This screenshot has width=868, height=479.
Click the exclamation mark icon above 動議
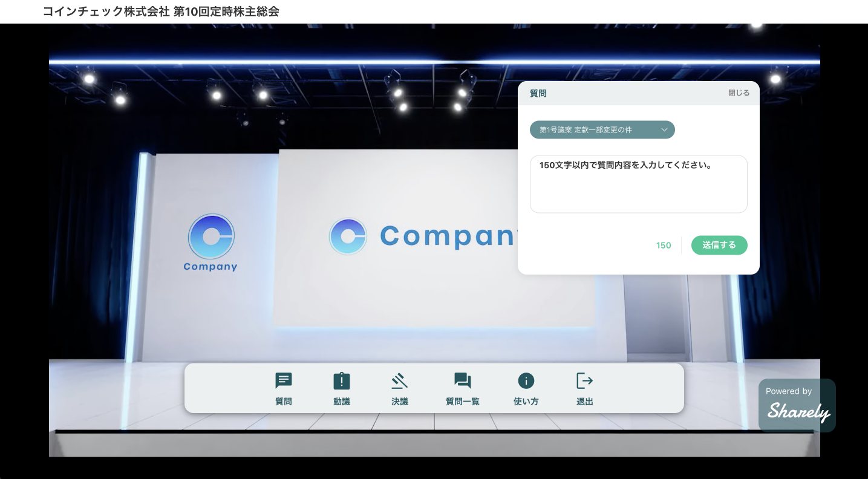[341, 380]
